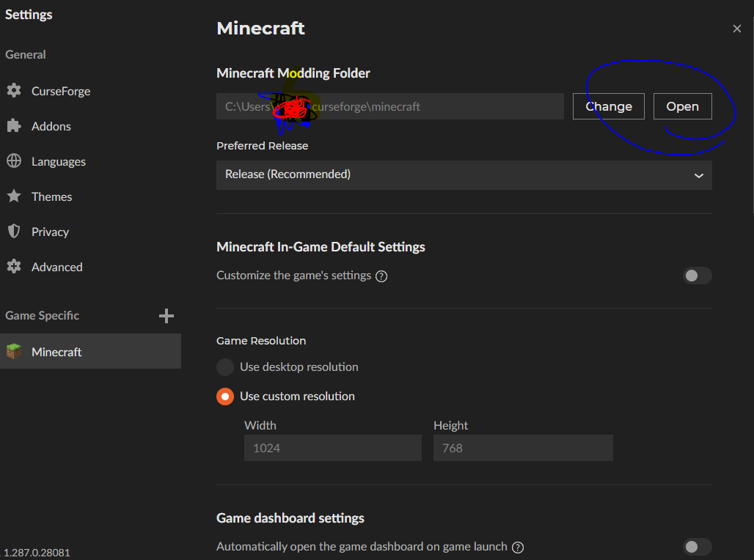
Task: Click the Minecraft grass block icon
Action: [x=14, y=351]
